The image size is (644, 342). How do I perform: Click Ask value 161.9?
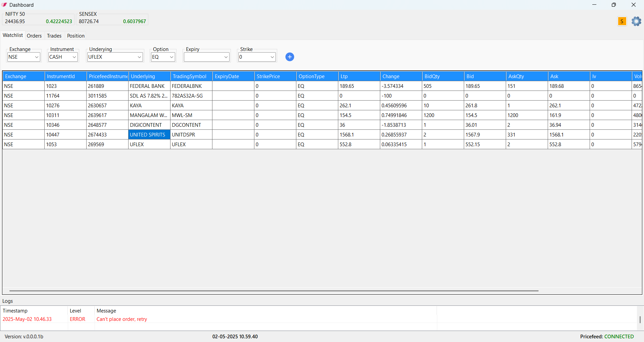[x=569, y=115]
